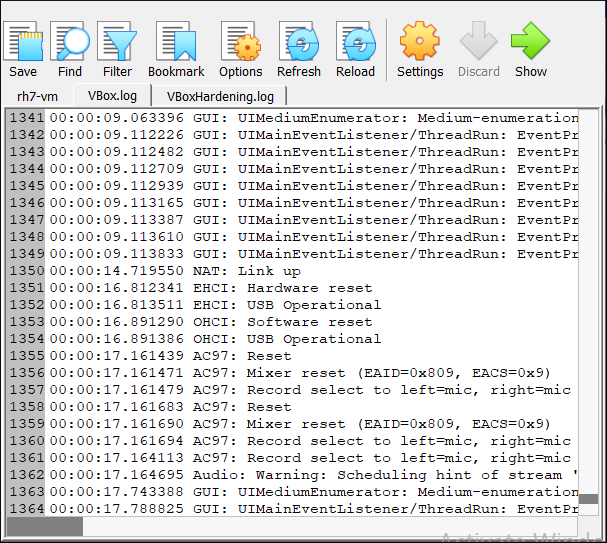Click the vertical scrollbar thumb
Screen dimensions: 607x543
[x=588, y=498]
